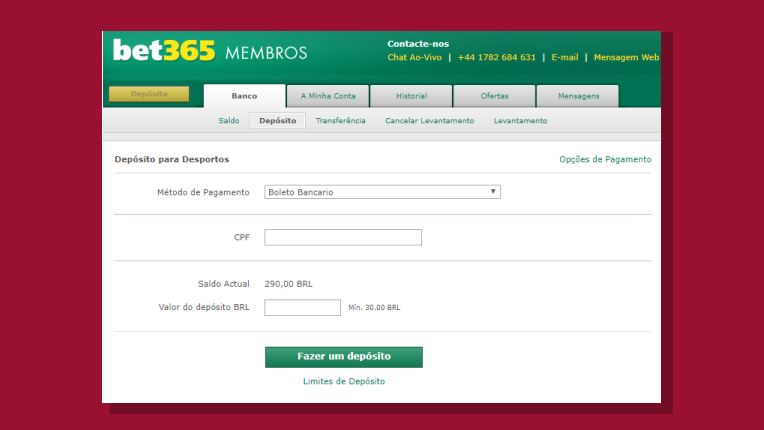Select the Depósito sub-tab
764x430 pixels.
[278, 121]
